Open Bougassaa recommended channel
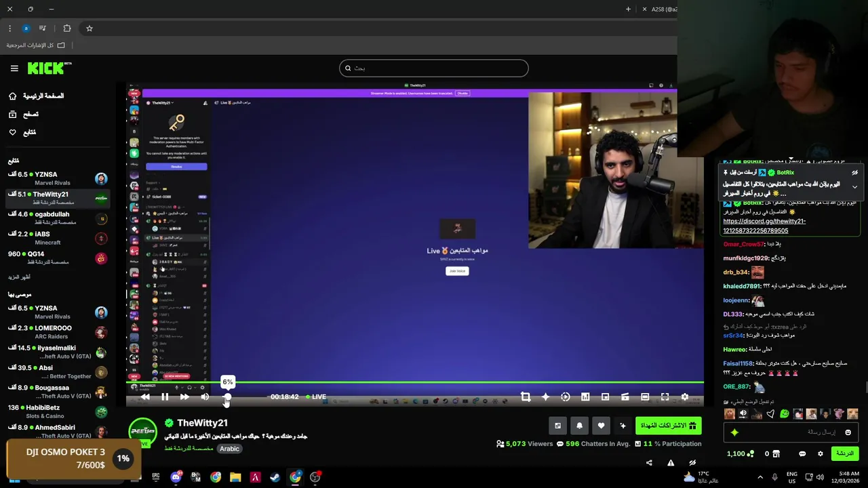This screenshot has height=488, width=868. point(58,392)
